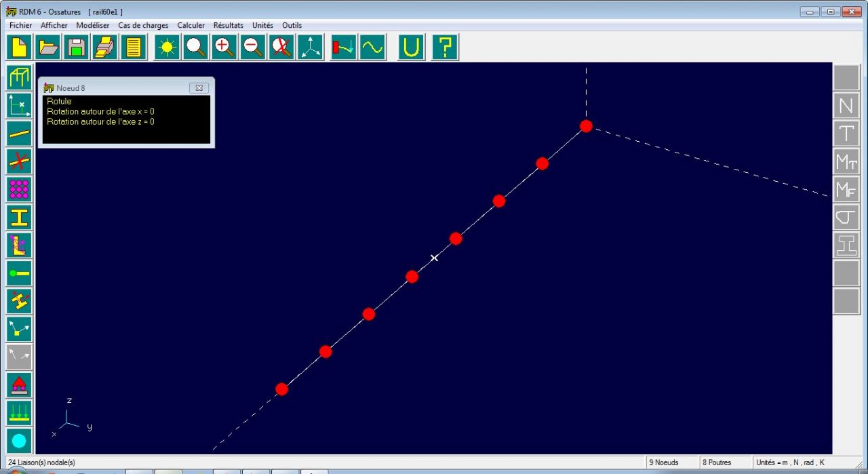Show bending moment MF diagram
This screenshot has height=474, width=868.
coord(846,189)
